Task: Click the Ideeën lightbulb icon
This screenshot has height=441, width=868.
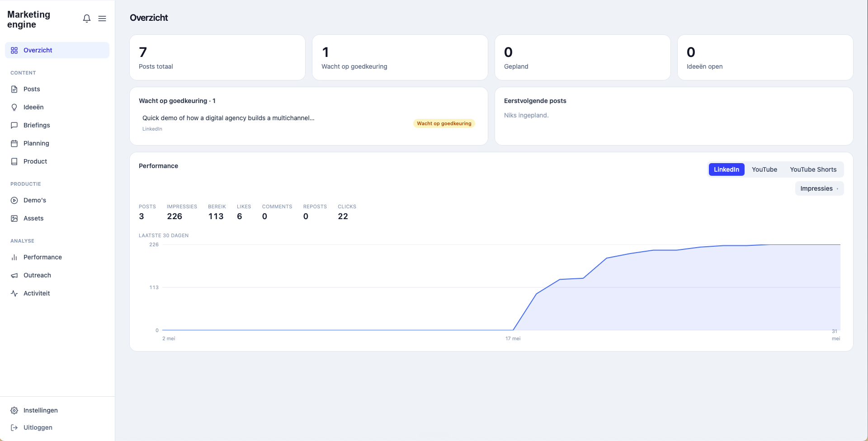Action: pos(14,107)
